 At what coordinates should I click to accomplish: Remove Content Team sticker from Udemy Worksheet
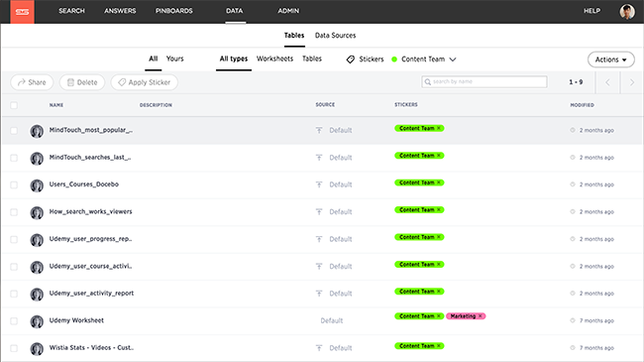tap(439, 316)
